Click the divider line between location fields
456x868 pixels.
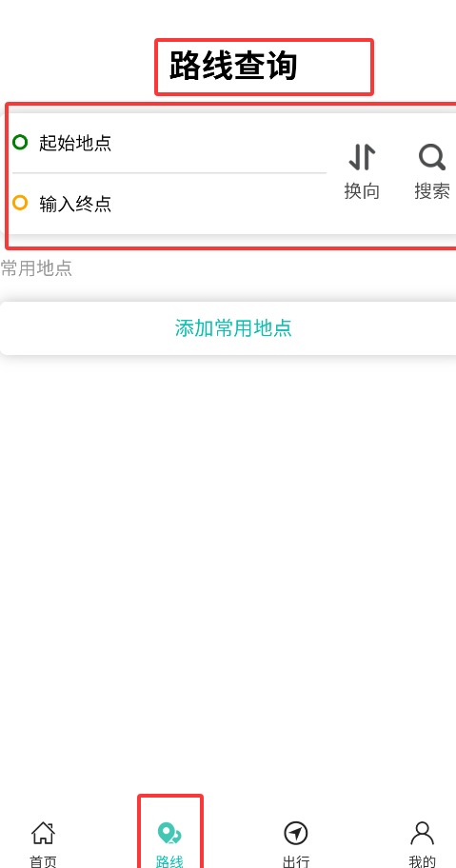(169, 173)
